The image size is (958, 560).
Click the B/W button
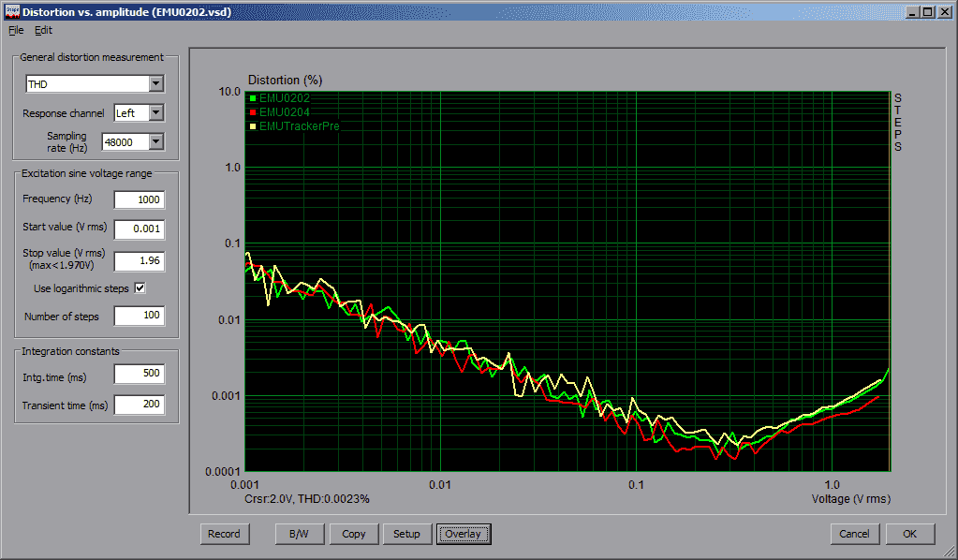click(300, 534)
